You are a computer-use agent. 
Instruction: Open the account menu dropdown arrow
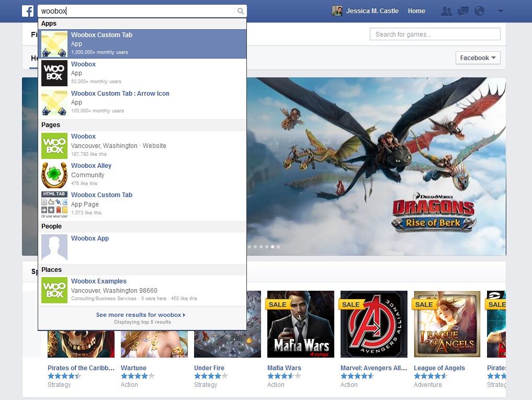(x=501, y=11)
